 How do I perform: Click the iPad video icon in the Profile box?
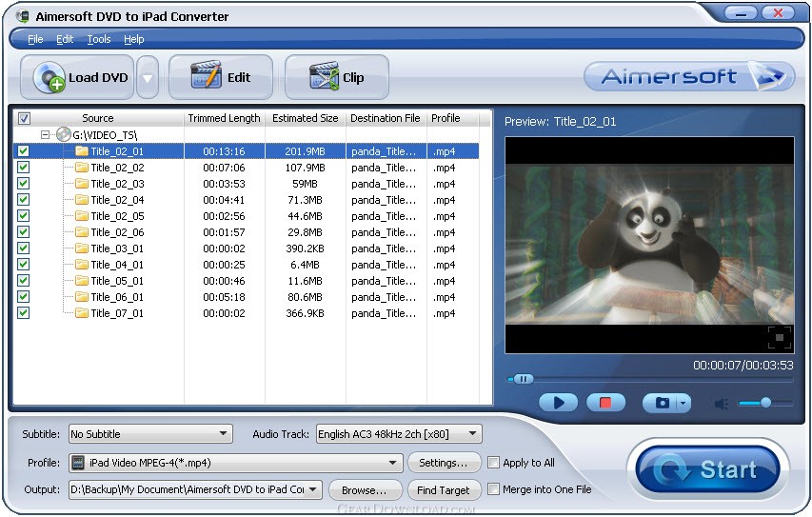tap(78, 463)
